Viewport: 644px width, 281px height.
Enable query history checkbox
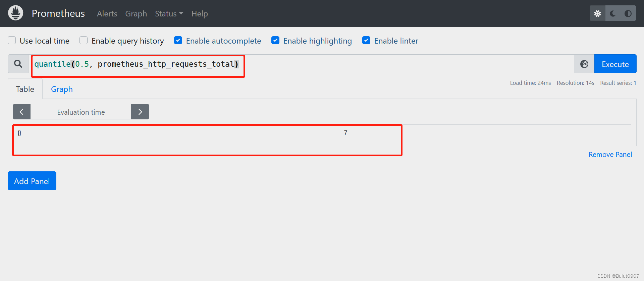coord(84,41)
